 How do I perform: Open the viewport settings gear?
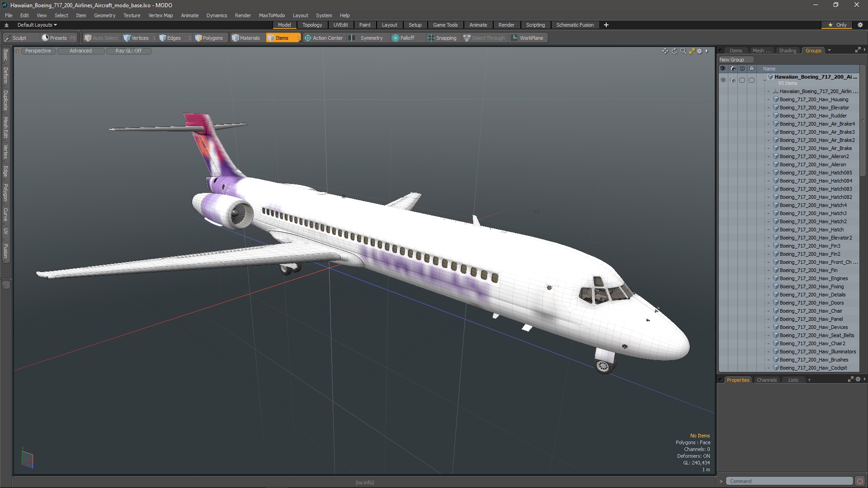tap(699, 51)
